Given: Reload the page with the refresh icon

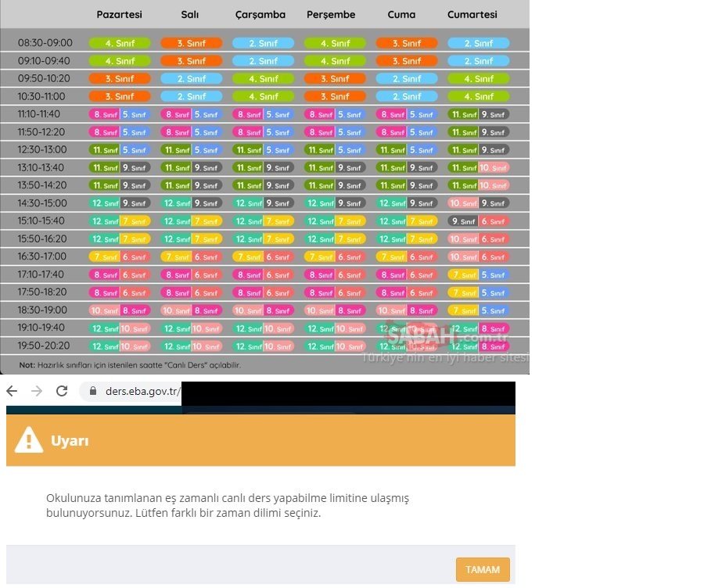Looking at the screenshot, I should point(62,391).
